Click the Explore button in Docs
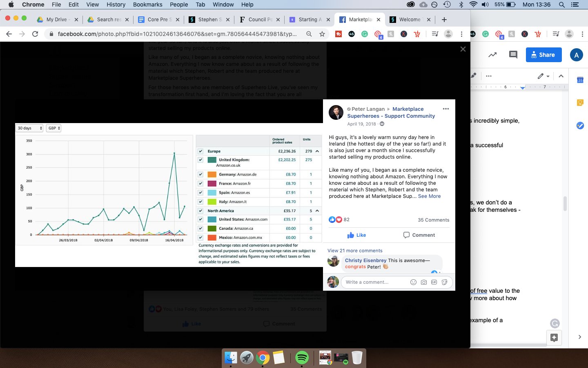Viewport: 588px width, 368px height. (554, 337)
